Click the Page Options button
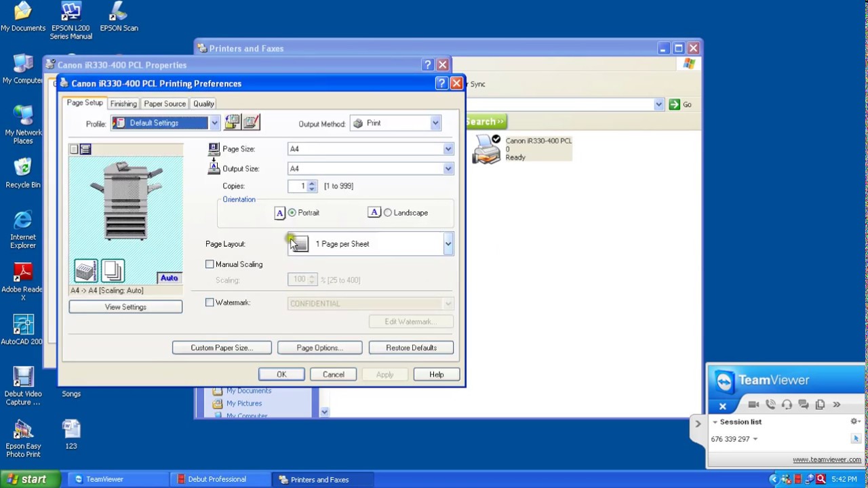Viewport: 868px width, 488px height. tap(319, 348)
